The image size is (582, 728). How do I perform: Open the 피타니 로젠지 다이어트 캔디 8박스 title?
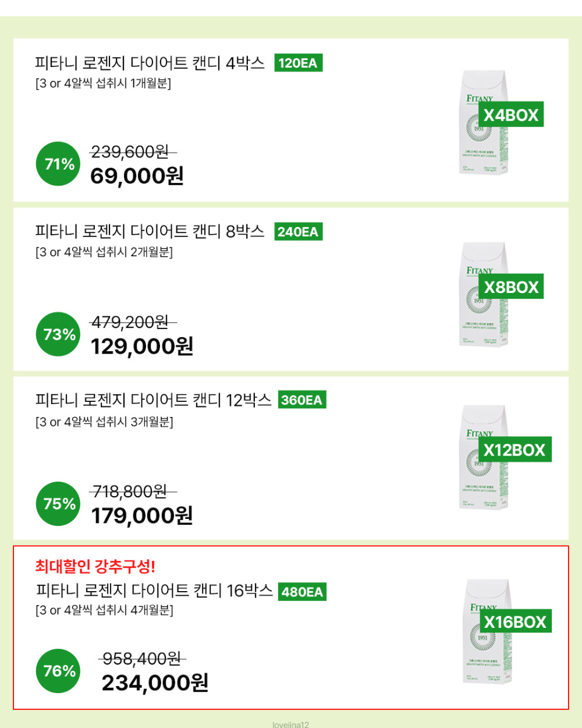[x=150, y=232]
